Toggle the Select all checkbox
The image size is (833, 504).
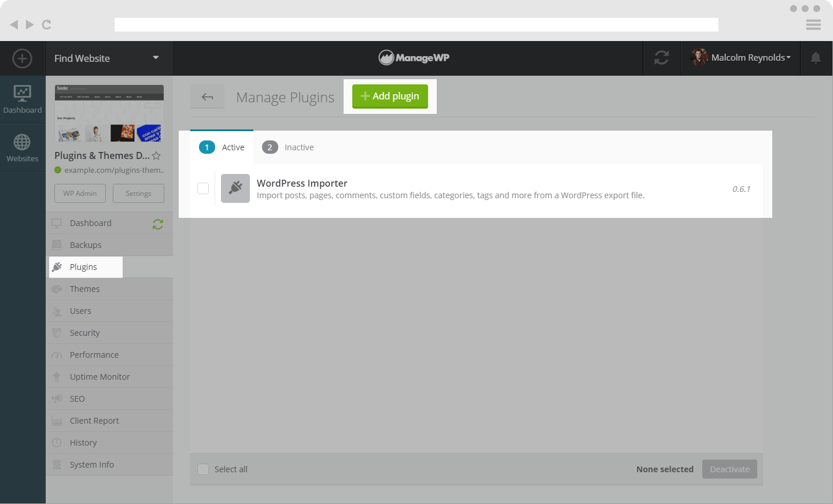pos(203,469)
